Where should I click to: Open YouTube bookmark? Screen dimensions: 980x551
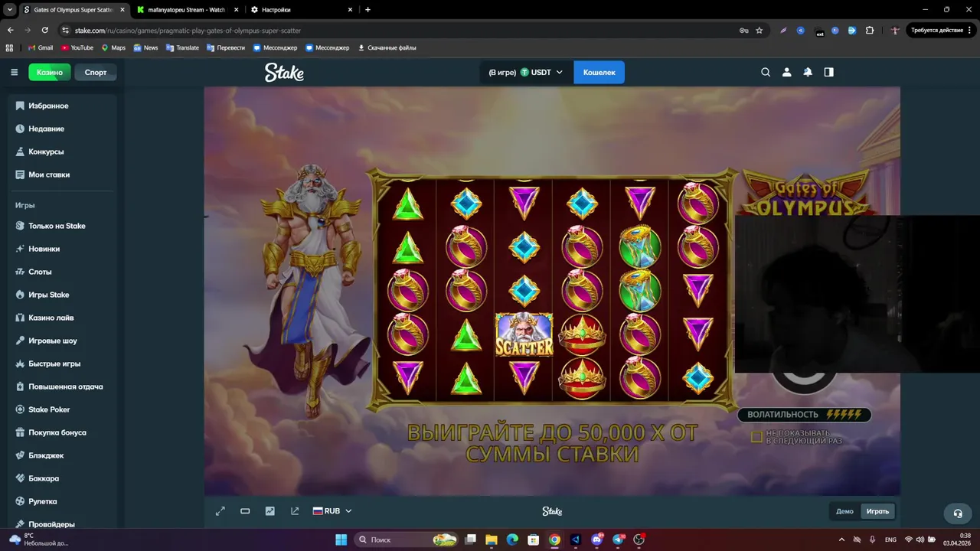(77, 47)
